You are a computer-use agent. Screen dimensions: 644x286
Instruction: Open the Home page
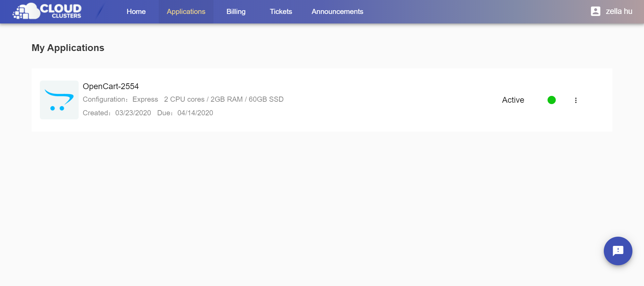pyautogui.click(x=136, y=12)
